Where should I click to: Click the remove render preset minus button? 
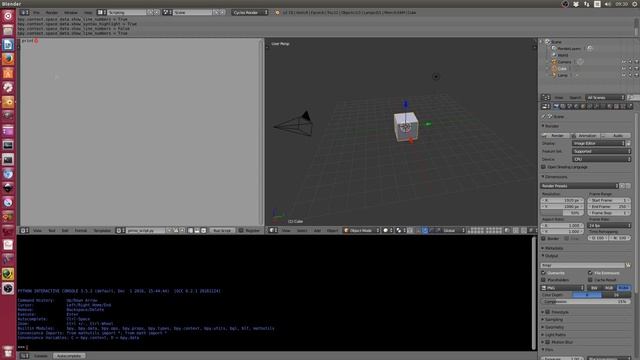(628, 186)
